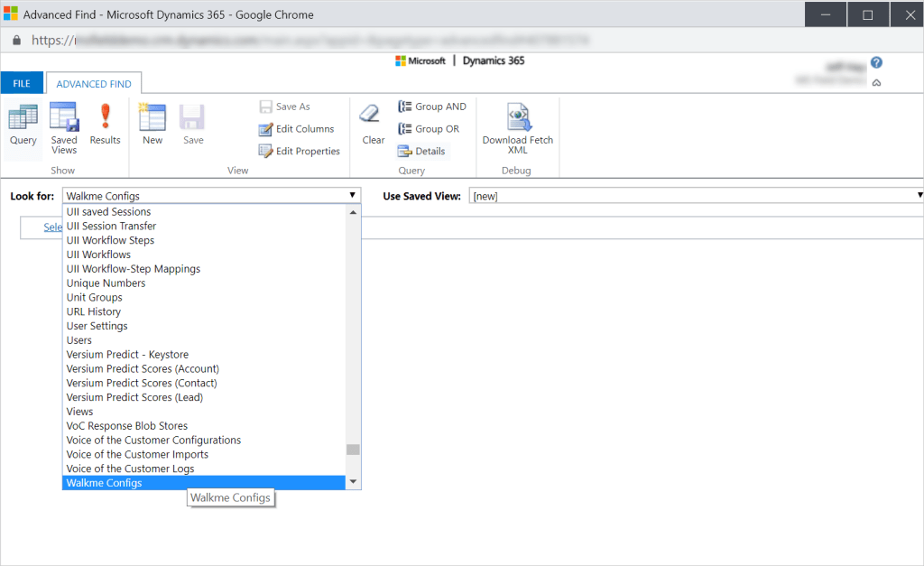Screen dimensions: 924x566
Task: Run the query with Results icon
Action: 105,125
